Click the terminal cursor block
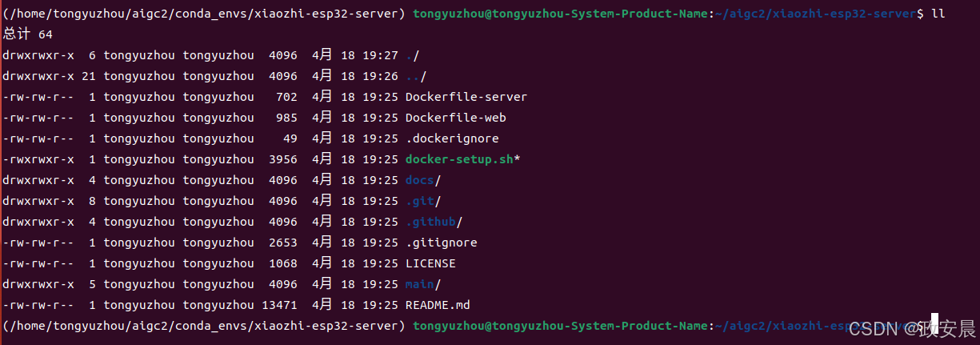The image size is (980, 345). pos(934,324)
